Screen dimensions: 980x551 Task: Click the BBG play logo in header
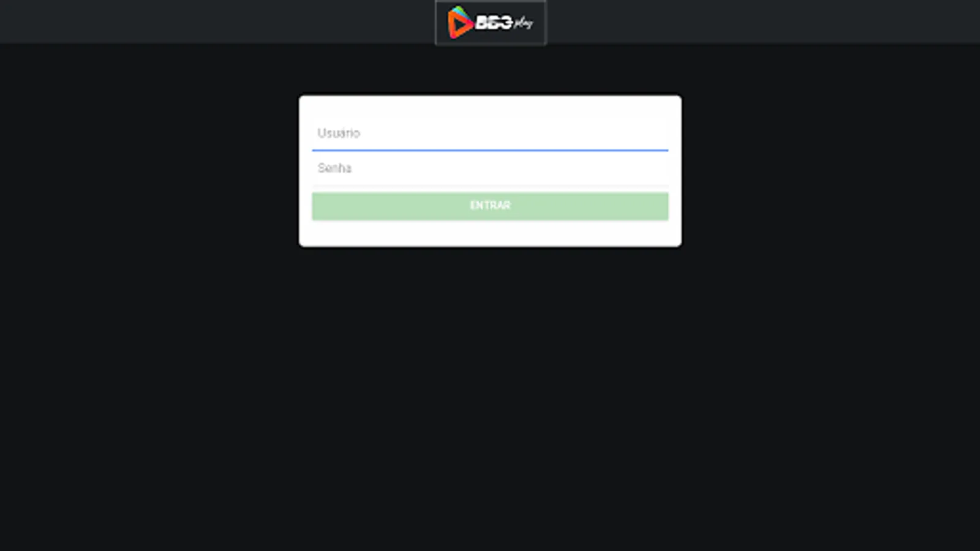coord(490,23)
